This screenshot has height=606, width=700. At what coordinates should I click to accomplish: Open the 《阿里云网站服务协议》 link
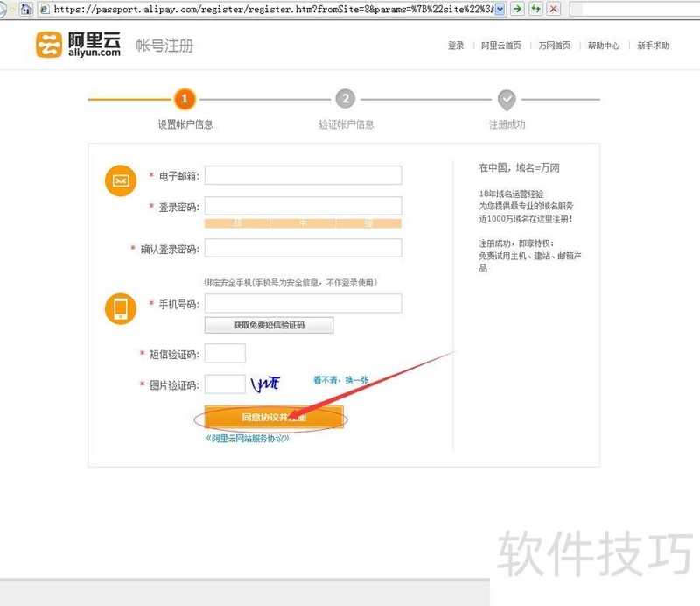click(x=248, y=439)
